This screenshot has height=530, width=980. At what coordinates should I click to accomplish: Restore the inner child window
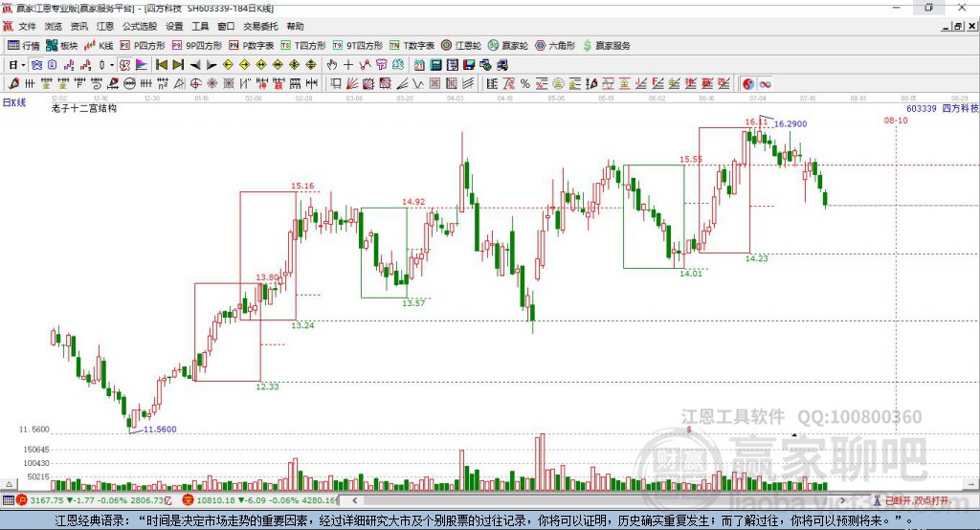[957, 26]
